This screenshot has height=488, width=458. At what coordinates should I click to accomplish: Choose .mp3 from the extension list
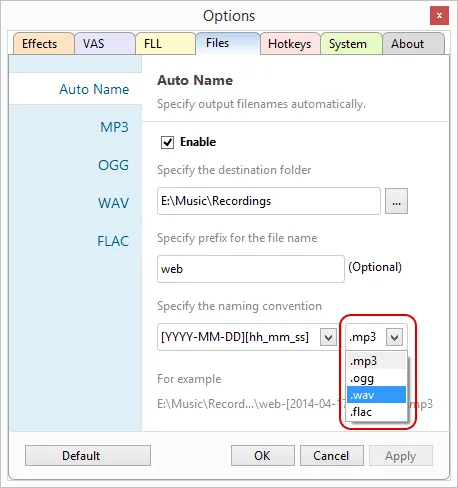pos(376,361)
